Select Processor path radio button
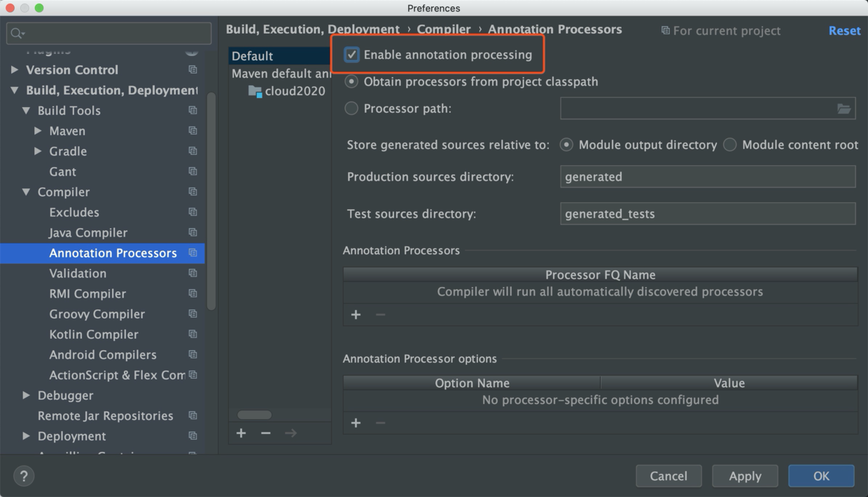868x497 pixels. click(351, 108)
